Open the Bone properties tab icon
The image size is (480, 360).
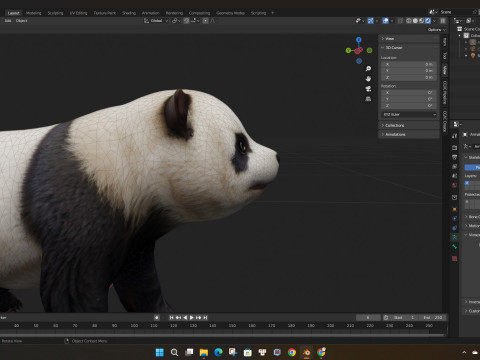(x=455, y=247)
